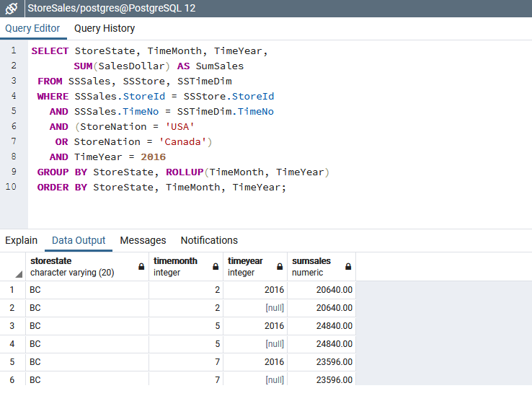Click the lock icon in storestate column
Image resolution: width=532 pixels, height=396 pixels.
click(141, 266)
